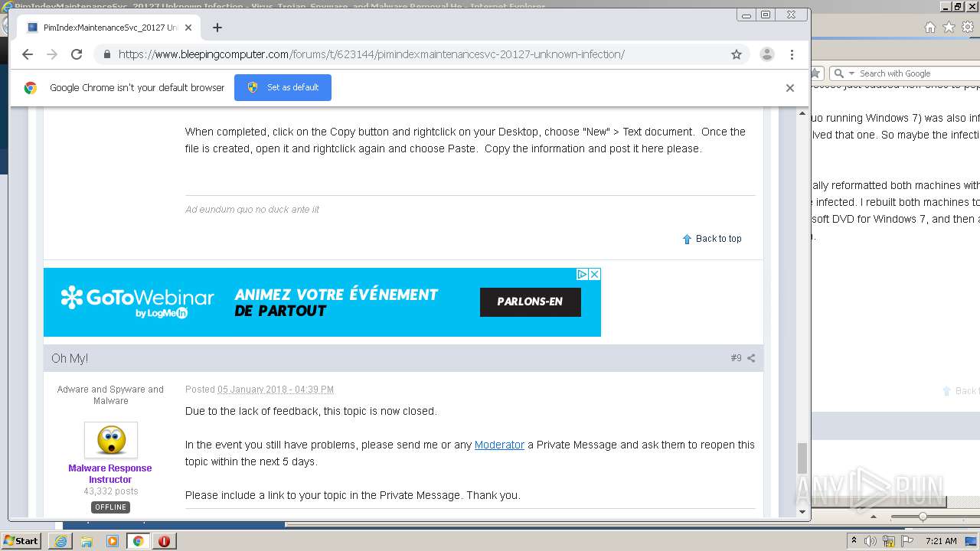
Task: Switch to Chrome on the taskbar
Action: click(x=138, y=541)
